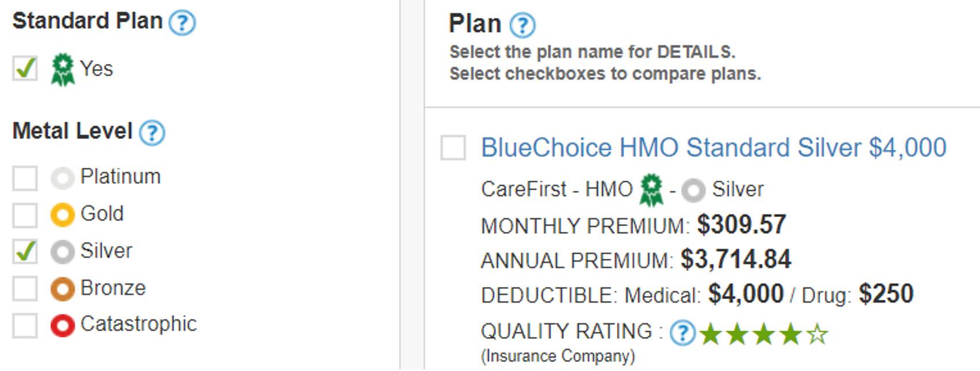This screenshot has width=980, height=371.
Task: Click the Plan column help icon
Action: pyautogui.click(x=522, y=25)
